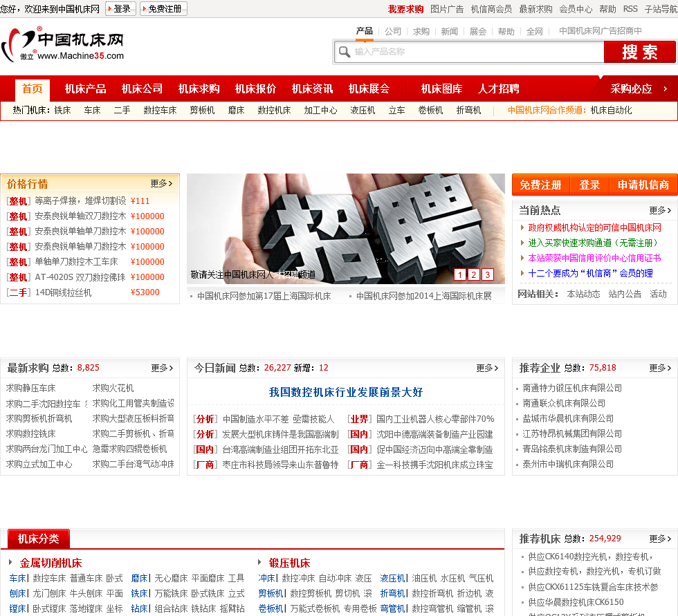Click hot keyword 加工中心

click(320, 111)
